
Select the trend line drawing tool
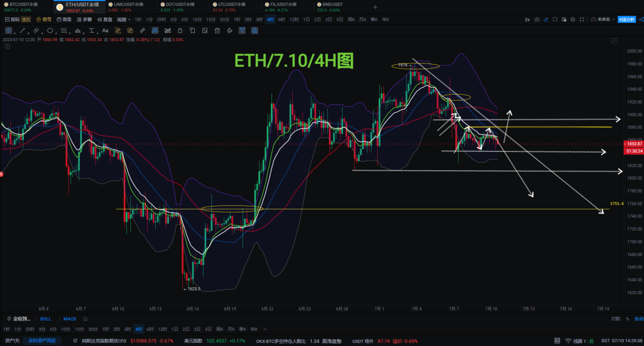click(x=22, y=30)
